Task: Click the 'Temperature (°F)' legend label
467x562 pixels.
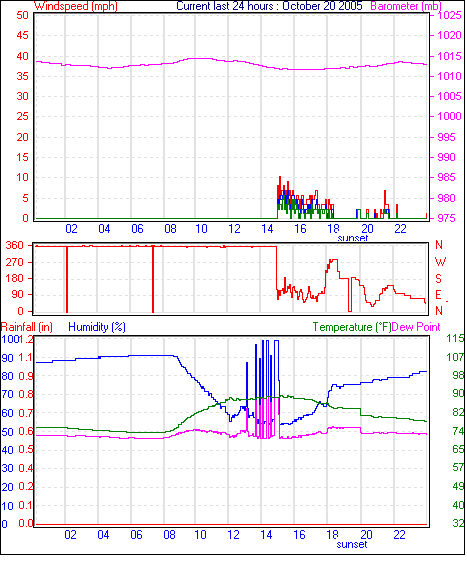Action: (x=352, y=327)
